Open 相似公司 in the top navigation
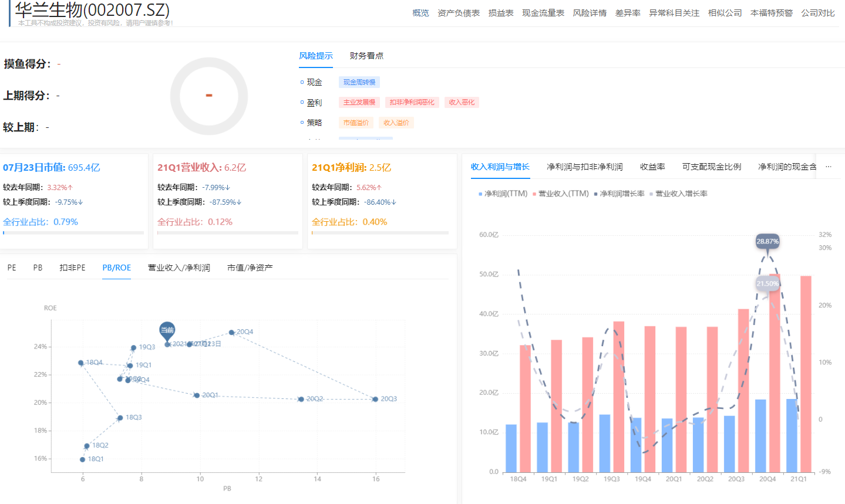The image size is (845, 504). point(725,13)
